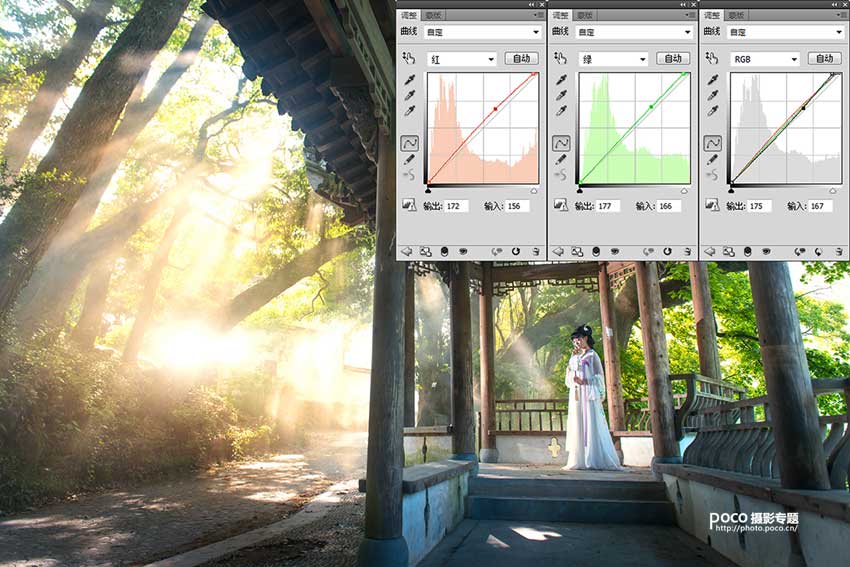Select the on-image adjustment tool in the Red curves panel
This screenshot has height=567, width=850.
[408, 58]
